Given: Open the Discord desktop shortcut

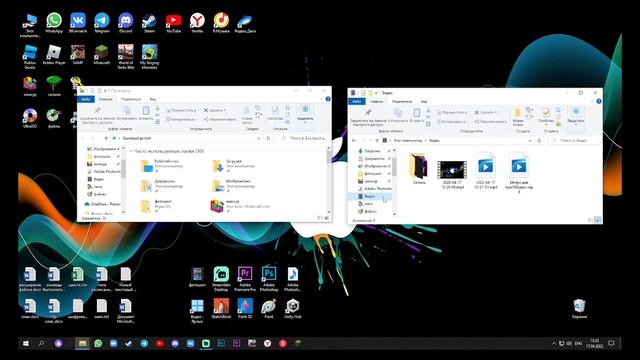Looking at the screenshot, I should click(x=125, y=22).
